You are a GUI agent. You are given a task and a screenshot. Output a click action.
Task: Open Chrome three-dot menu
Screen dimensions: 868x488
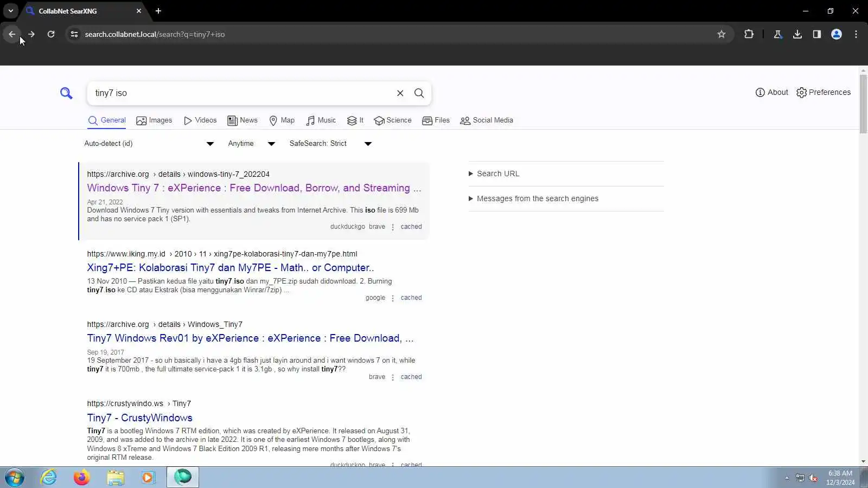pos(856,34)
